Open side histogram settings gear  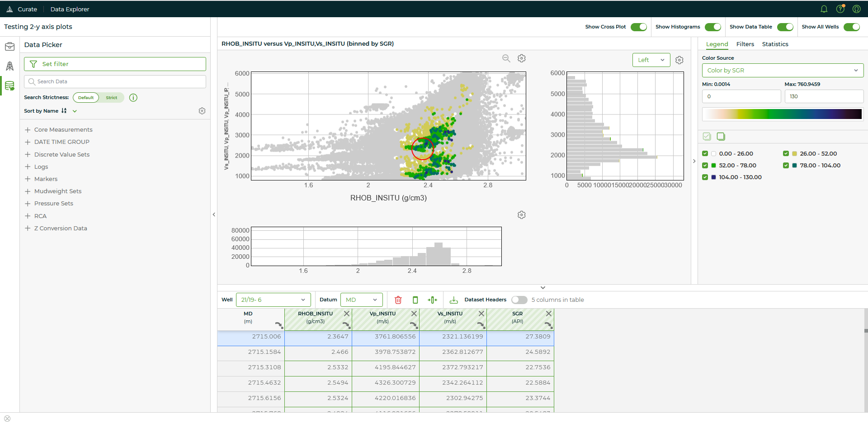coord(679,60)
